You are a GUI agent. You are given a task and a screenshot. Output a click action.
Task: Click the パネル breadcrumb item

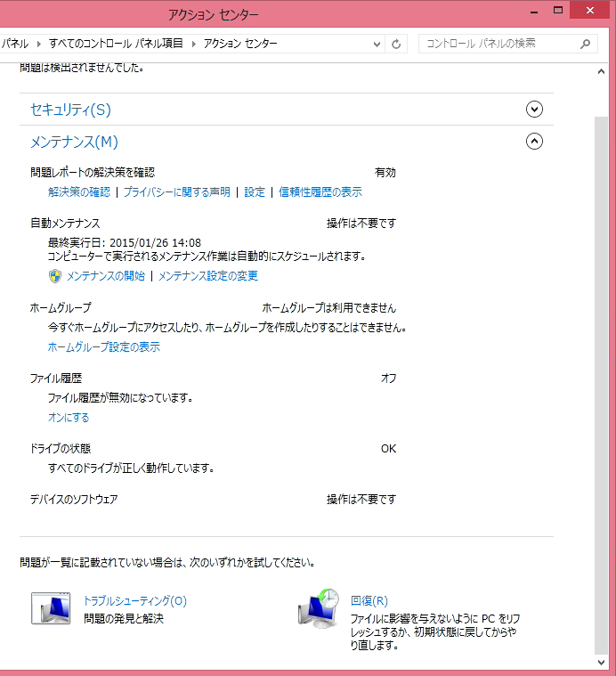coord(14,44)
